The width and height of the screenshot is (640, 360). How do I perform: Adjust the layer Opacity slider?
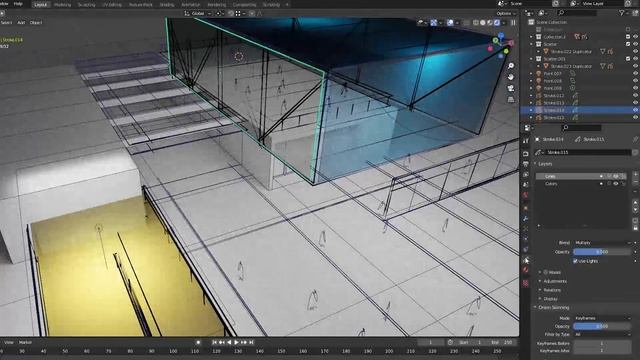(x=602, y=252)
